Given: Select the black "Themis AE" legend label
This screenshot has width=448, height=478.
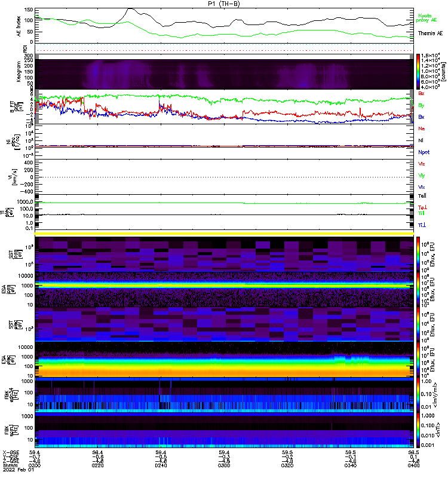Looking at the screenshot, I should point(430,33).
